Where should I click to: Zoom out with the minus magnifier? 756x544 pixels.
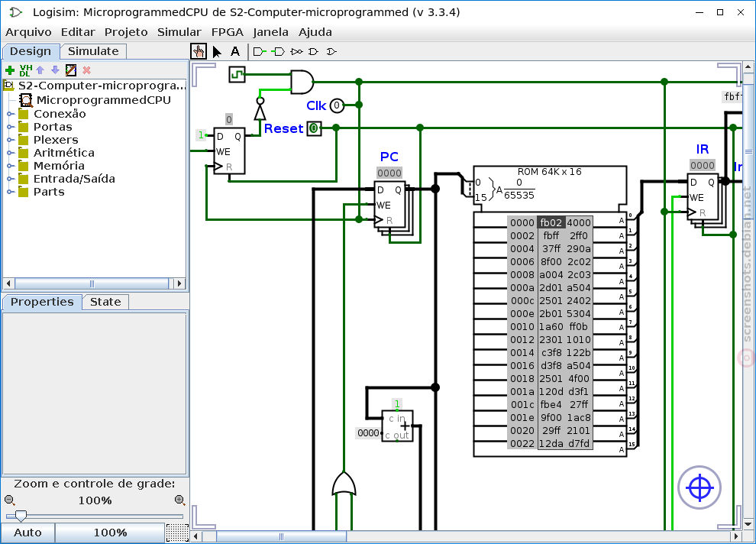[x=10, y=500]
